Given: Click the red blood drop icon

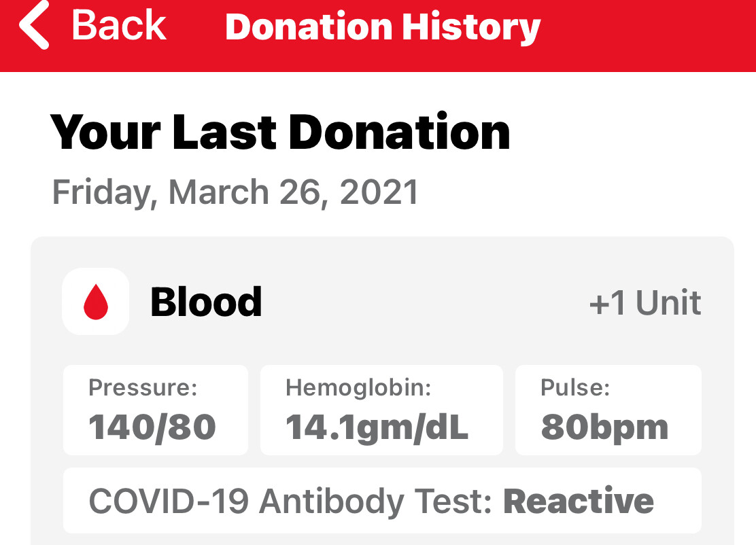Looking at the screenshot, I should pos(96,302).
